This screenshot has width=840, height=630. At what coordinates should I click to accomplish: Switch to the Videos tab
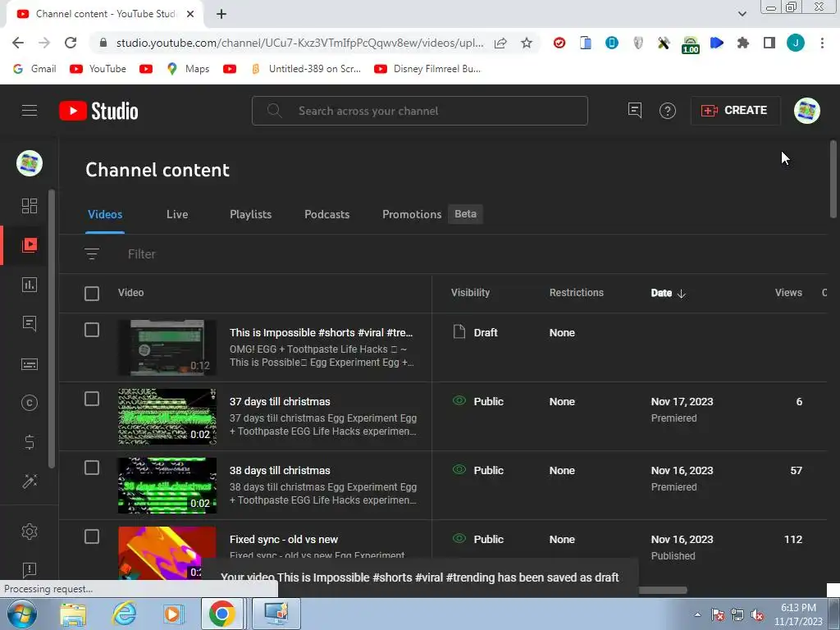105,214
